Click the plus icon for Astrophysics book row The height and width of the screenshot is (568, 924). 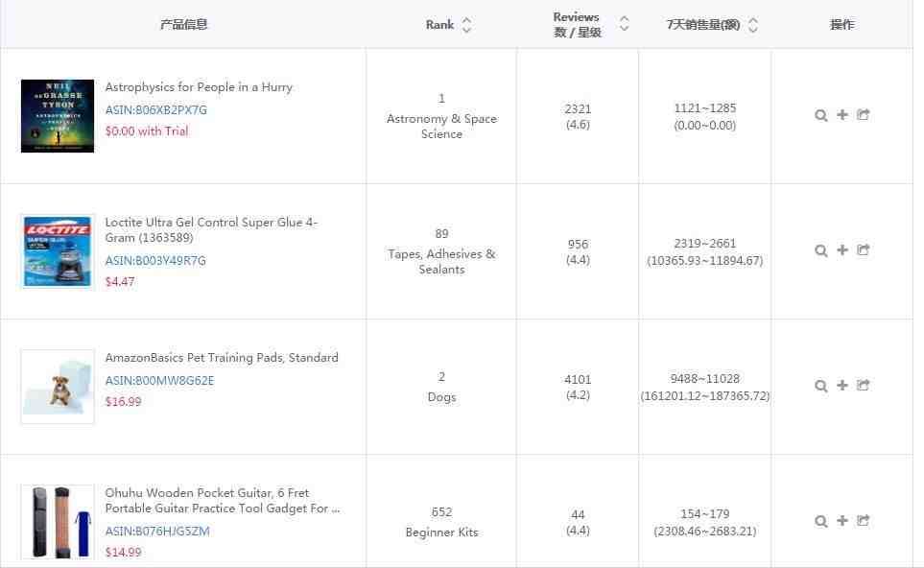pyautogui.click(x=842, y=115)
